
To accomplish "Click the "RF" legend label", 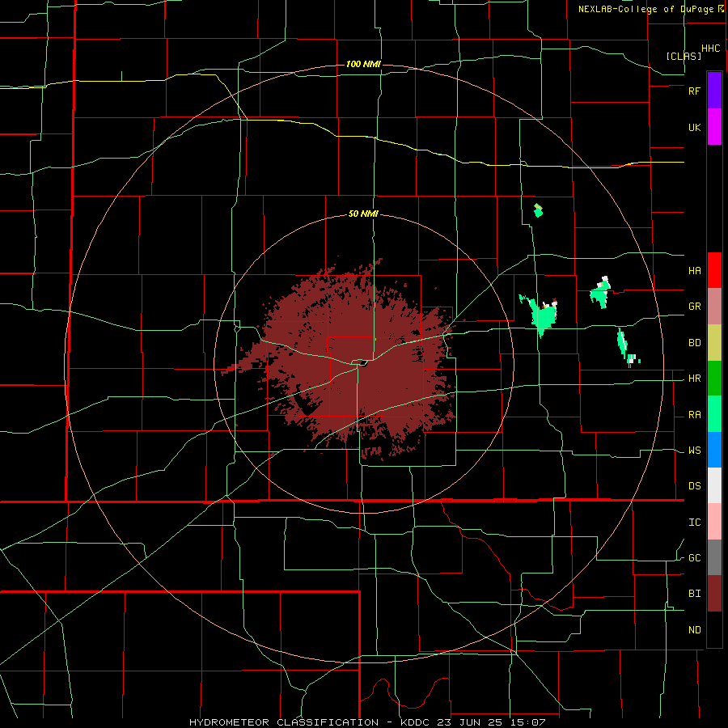I will click(694, 91).
